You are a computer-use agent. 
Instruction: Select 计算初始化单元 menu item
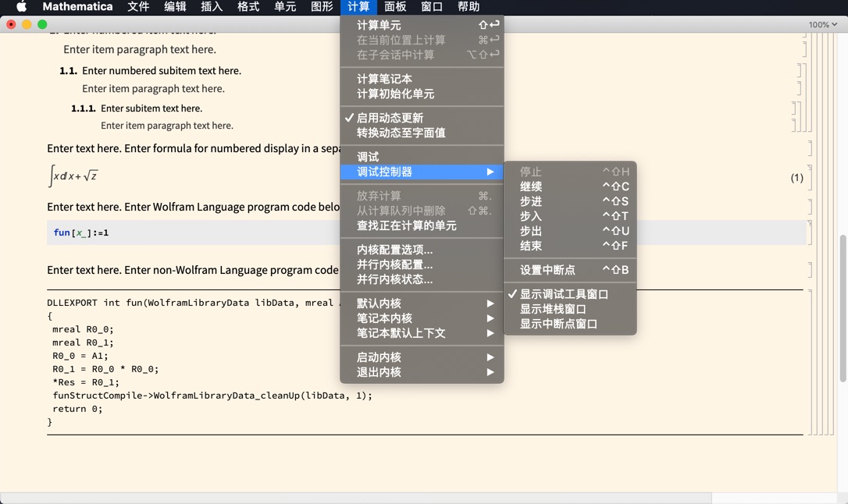pos(422,94)
